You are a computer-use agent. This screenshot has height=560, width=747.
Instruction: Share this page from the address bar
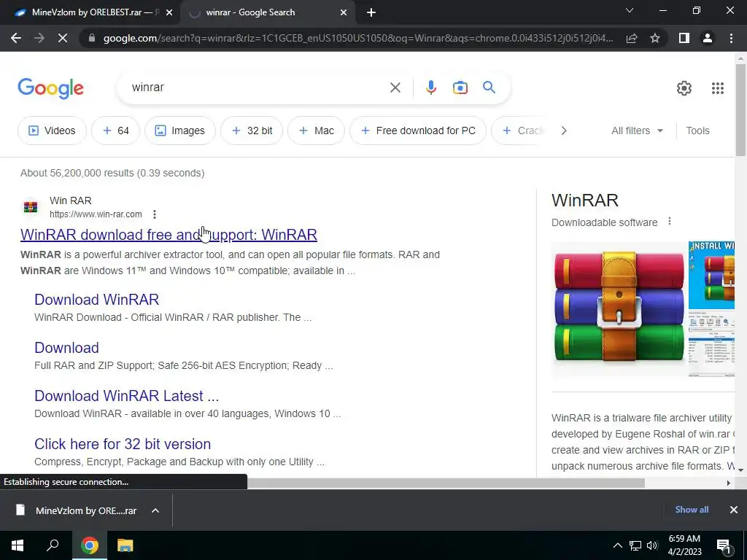[632, 38]
